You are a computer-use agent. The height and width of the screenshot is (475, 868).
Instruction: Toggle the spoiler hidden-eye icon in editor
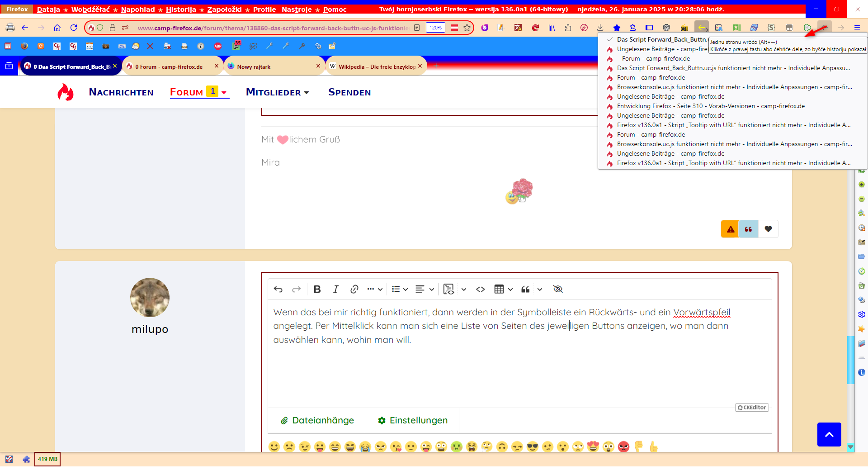557,289
